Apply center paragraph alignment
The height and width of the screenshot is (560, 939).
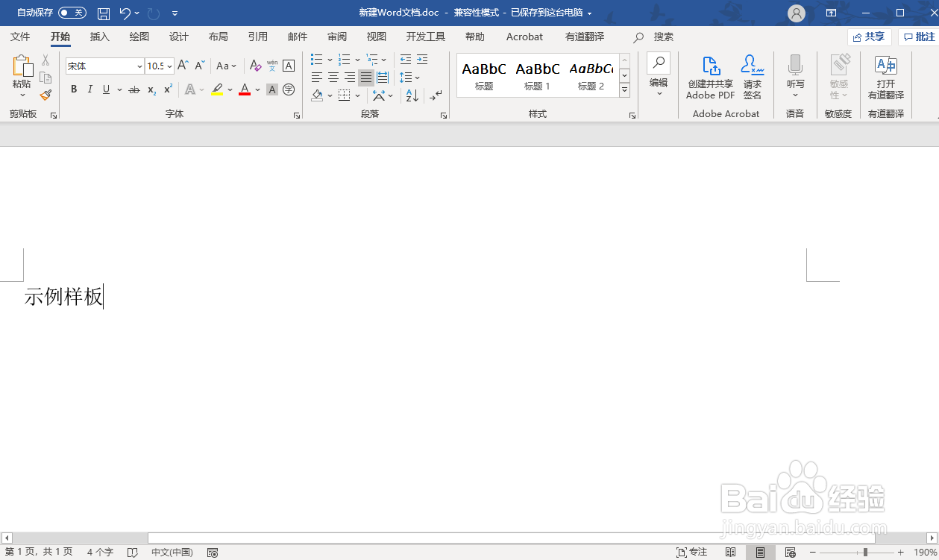(x=333, y=78)
